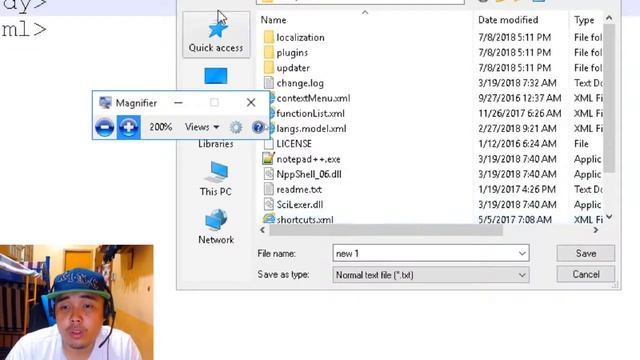Select date 9/27/2016 12:37 AM cell
The height and width of the screenshot is (360, 640).
(520, 98)
